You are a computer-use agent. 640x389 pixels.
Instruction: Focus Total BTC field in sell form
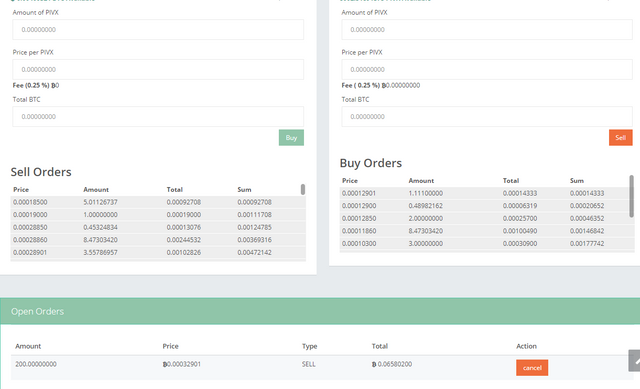[x=487, y=117]
